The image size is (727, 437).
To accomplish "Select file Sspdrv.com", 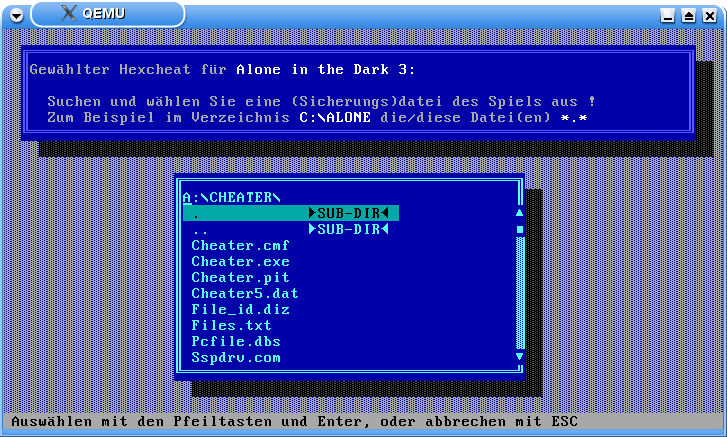I will [236, 357].
